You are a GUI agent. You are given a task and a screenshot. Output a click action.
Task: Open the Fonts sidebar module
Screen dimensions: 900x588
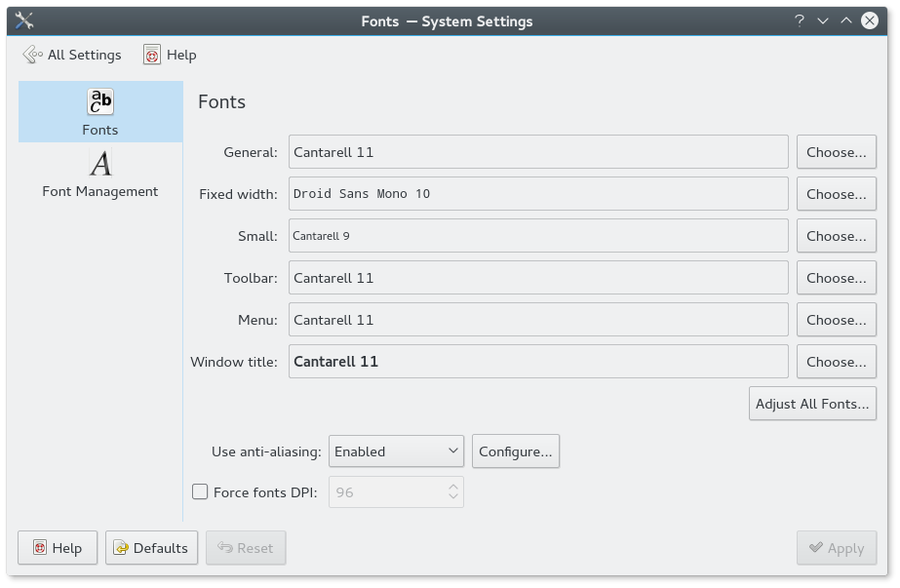coord(100,111)
